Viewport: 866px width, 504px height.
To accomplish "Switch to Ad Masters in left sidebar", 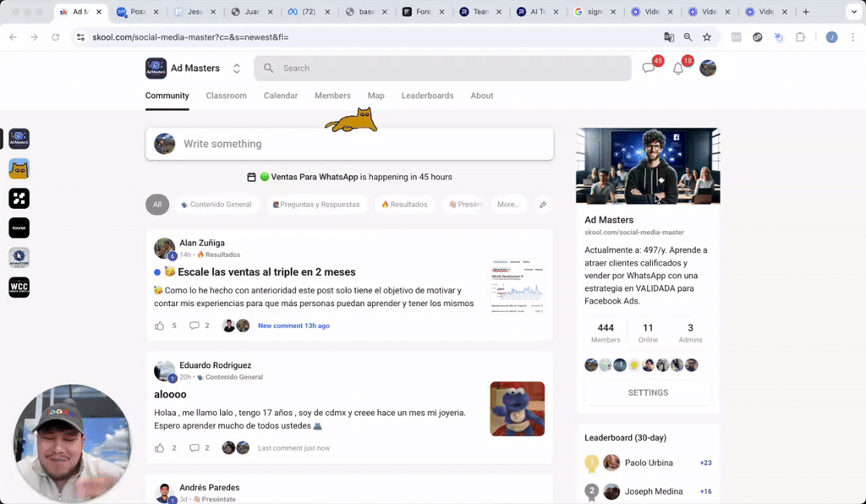I will click(19, 140).
